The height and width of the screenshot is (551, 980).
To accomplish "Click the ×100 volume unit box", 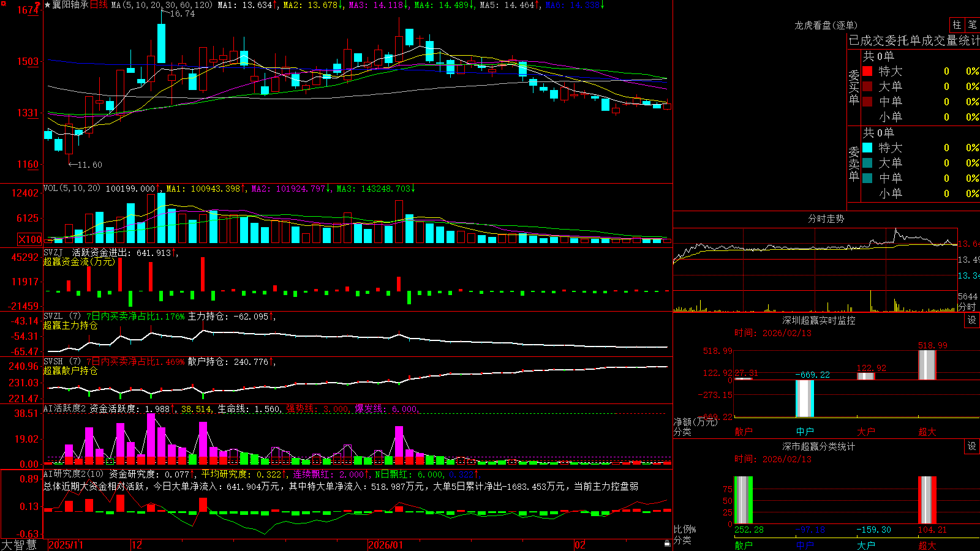I will pos(29,239).
